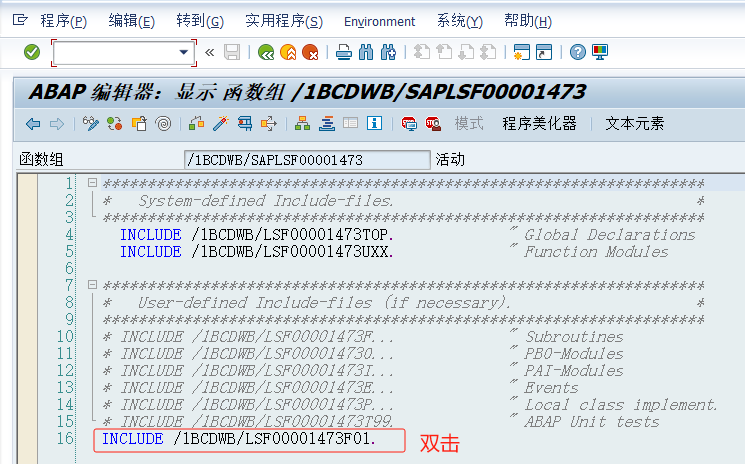The image size is (745, 464).
Task: Click the Set/Delete Session Breakpoint icon
Action: pos(409,123)
